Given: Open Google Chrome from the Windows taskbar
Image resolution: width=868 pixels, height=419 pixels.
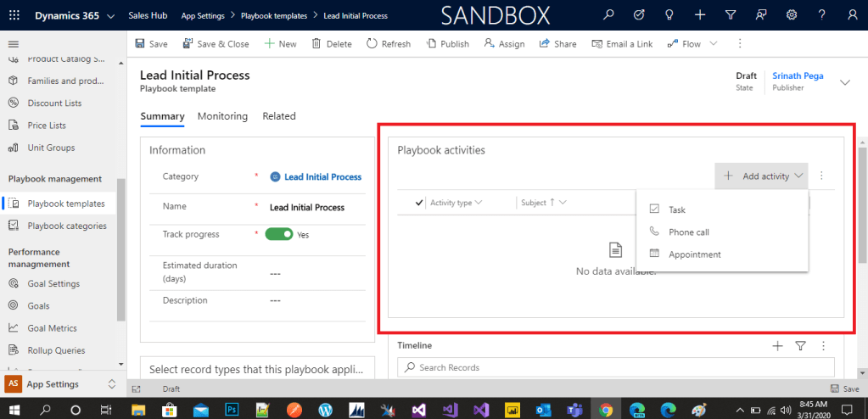Looking at the screenshot, I should [606, 409].
